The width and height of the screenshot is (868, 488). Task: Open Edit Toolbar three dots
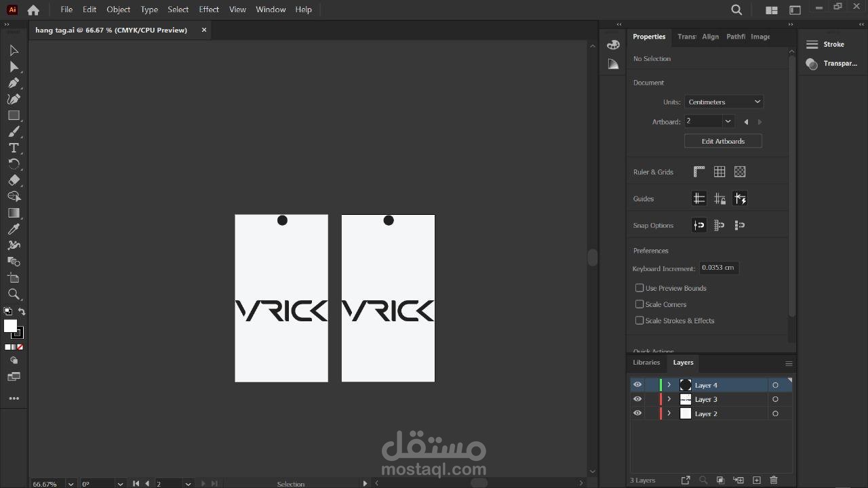click(14, 399)
